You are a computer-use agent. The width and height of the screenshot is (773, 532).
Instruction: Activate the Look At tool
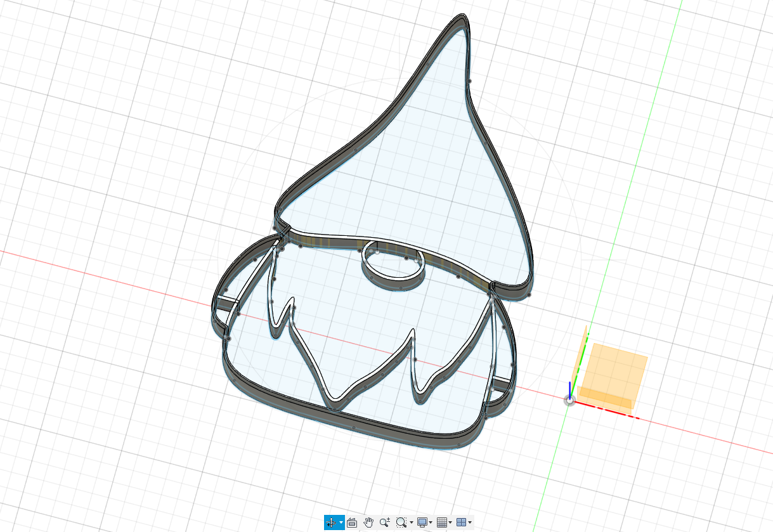[x=351, y=522]
